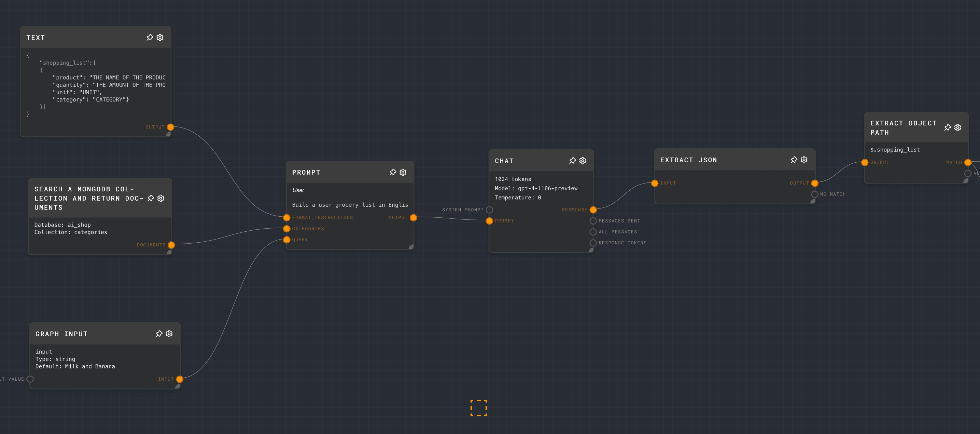The image size is (980, 434).
Task: Click the No Match output port
Action: 814,194
